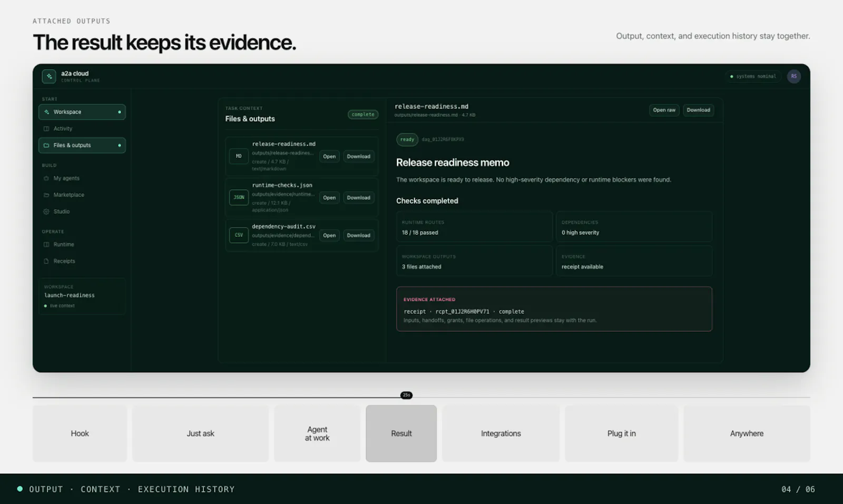Jump to the Integrations chapter tab
This screenshot has width=843, height=504.
coord(501,433)
